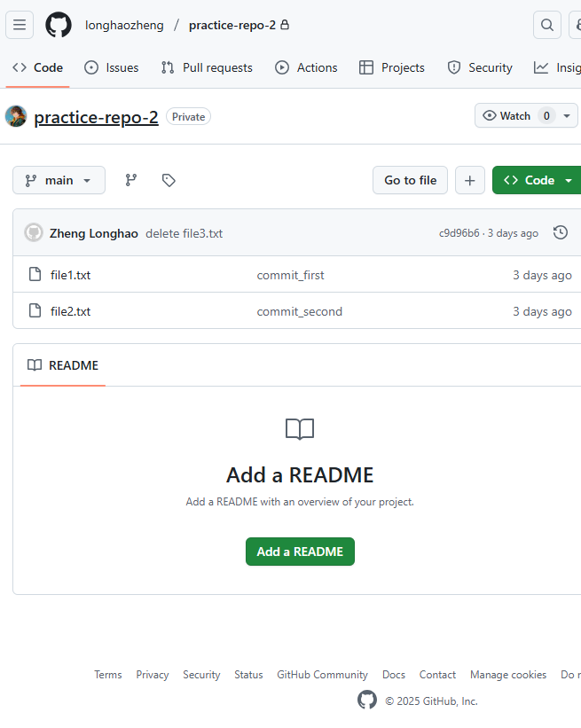
Task: Open the Terms footer link
Action: coord(107,675)
